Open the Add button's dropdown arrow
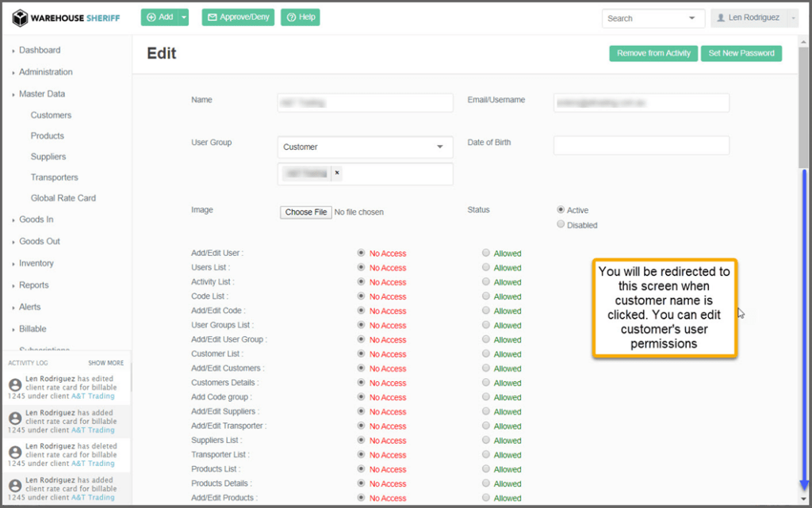Screen dimensions: 812x508 point(184,17)
